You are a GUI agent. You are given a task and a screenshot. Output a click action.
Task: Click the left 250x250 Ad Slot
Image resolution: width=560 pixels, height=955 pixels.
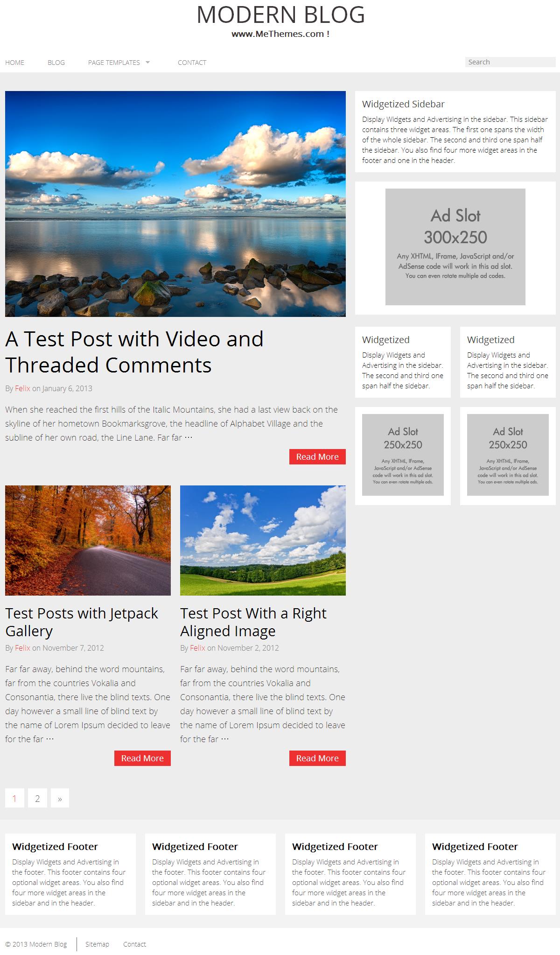pyautogui.click(x=403, y=455)
